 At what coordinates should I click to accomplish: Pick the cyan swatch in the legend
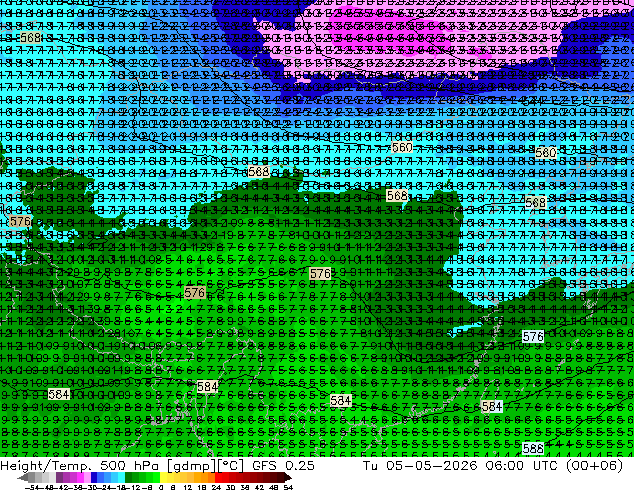[x=121, y=477]
